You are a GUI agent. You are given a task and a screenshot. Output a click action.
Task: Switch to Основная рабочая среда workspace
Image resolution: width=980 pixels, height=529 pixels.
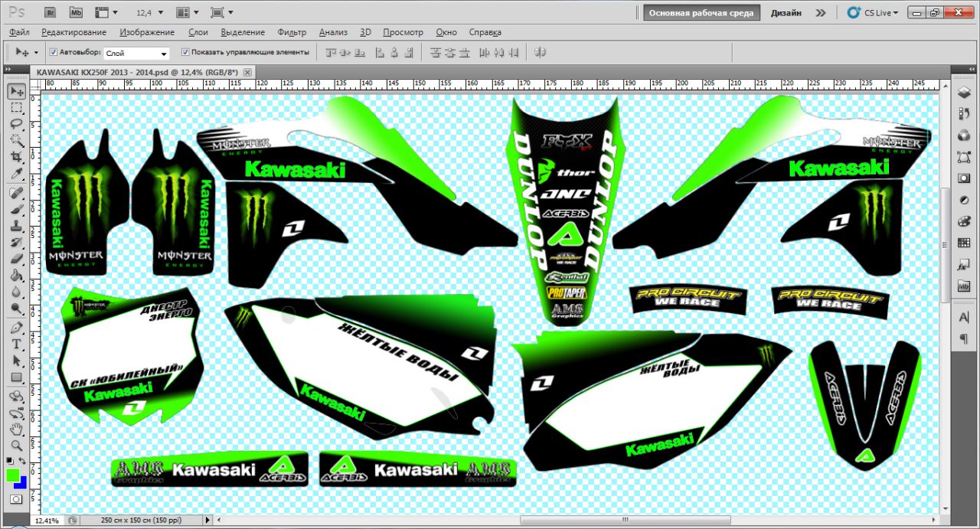pos(702,13)
